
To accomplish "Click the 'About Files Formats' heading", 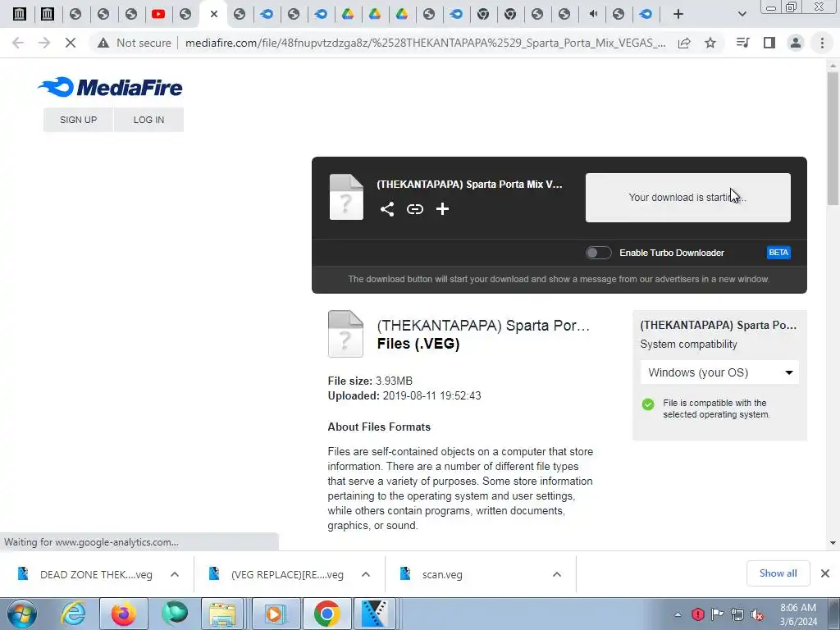I will pyautogui.click(x=379, y=427).
